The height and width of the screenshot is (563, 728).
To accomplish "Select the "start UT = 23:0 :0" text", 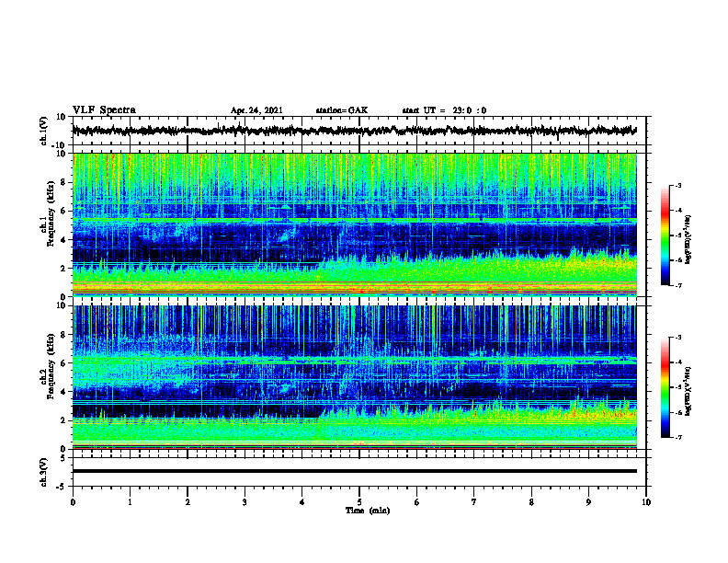I will pos(444,110).
